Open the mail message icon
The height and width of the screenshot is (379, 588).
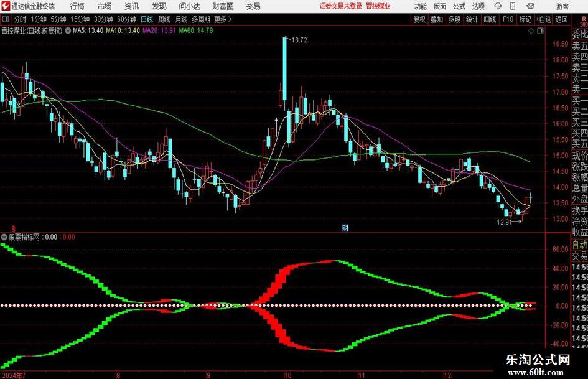tap(530, 6)
